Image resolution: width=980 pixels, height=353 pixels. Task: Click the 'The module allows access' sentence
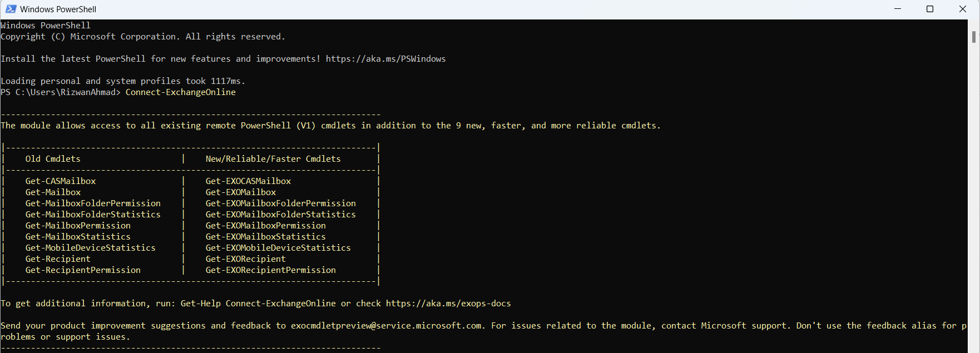coord(331,126)
